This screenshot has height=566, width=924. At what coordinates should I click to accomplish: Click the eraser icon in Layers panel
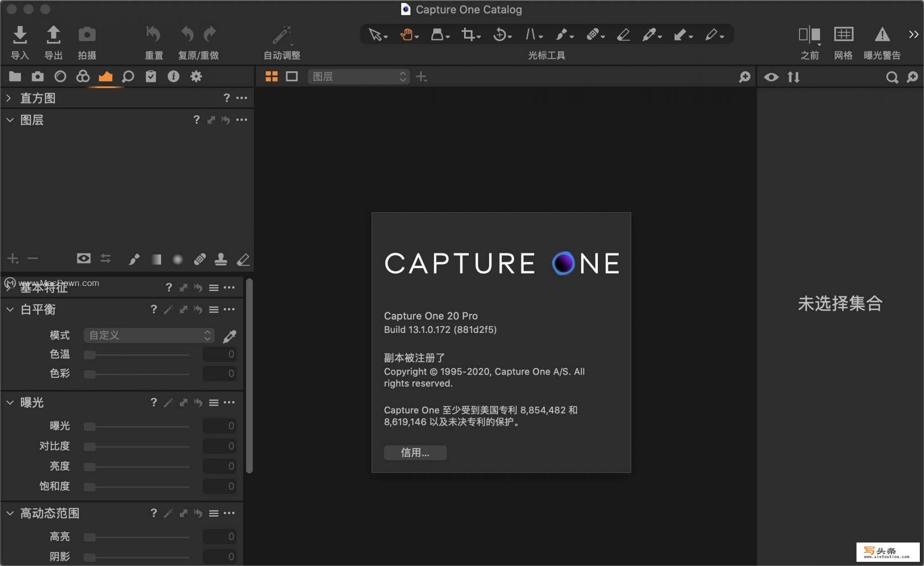(243, 259)
